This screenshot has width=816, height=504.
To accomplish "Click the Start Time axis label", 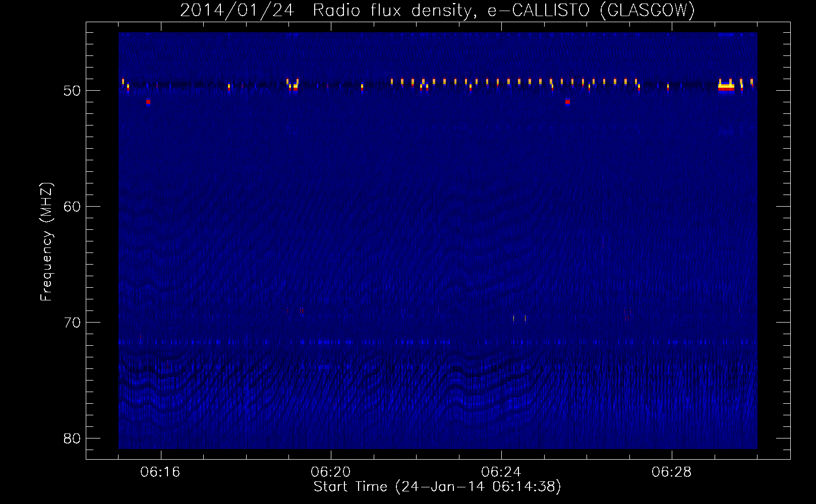I will coord(437,487).
